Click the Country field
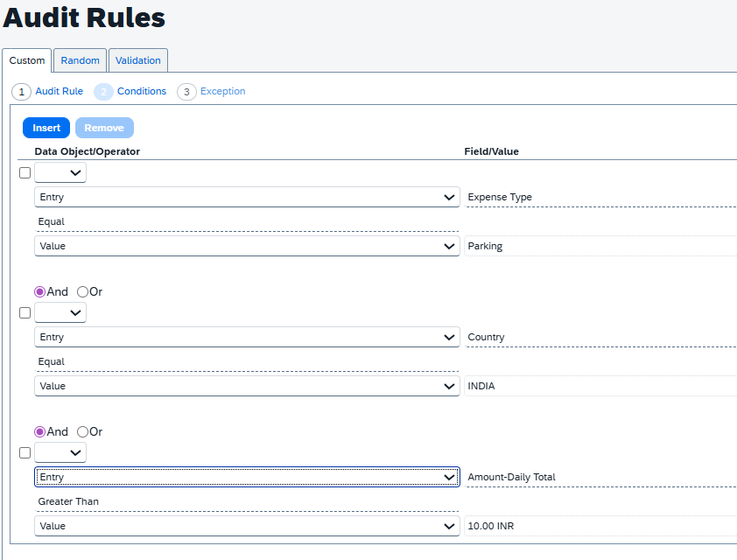Viewport: 737px width, 560px height. (x=600, y=337)
